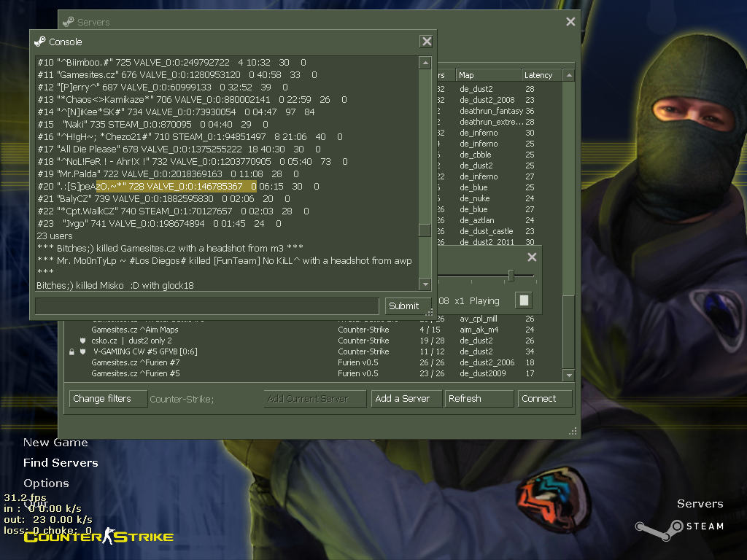Click the aim_ak_m4 map entry

pyautogui.click(x=479, y=330)
